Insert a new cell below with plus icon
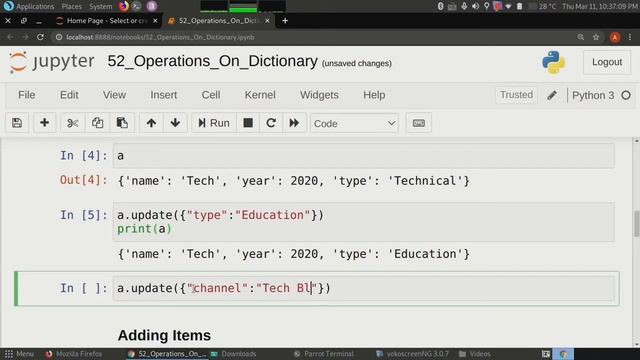Screen dimensions: 640x360 pos(44,123)
